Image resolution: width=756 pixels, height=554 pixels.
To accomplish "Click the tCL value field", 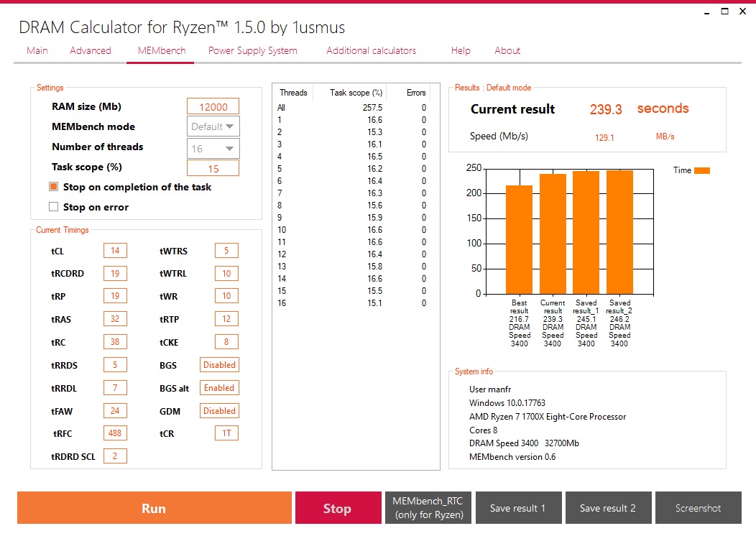I will (x=115, y=251).
